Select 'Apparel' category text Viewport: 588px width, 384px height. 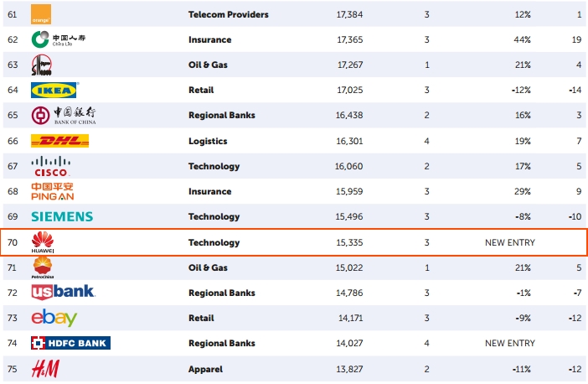pyautogui.click(x=205, y=369)
